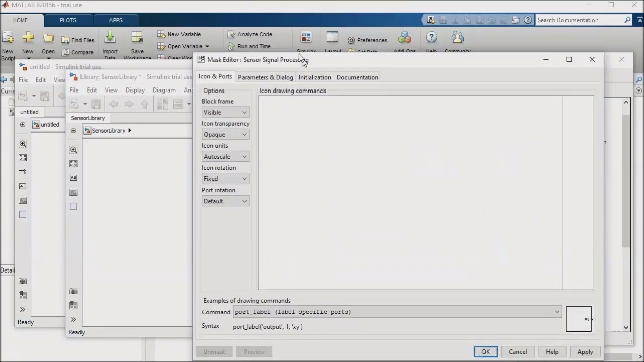This screenshot has width=644, height=362.
Task: Open the PLOTS ribbon tab
Action: [68, 20]
